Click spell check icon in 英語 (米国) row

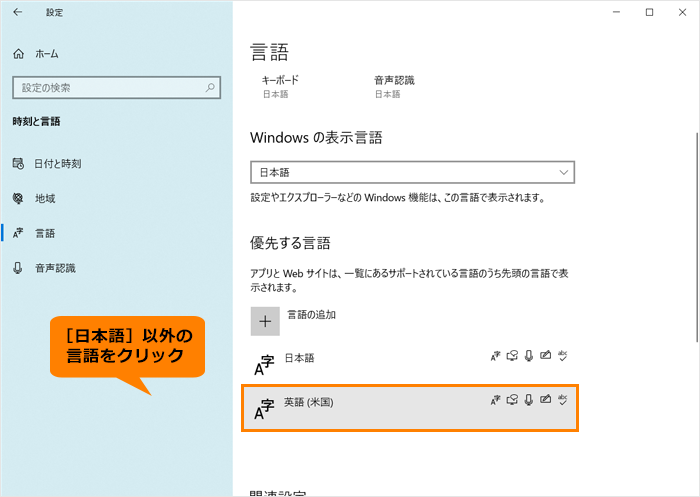point(562,400)
